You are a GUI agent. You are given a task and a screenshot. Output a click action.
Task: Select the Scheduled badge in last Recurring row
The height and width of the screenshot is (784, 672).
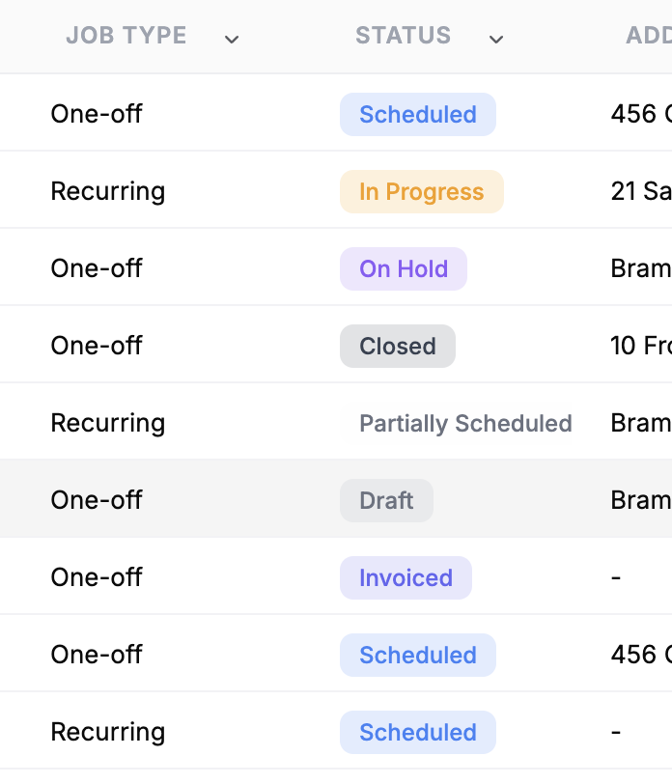(418, 733)
